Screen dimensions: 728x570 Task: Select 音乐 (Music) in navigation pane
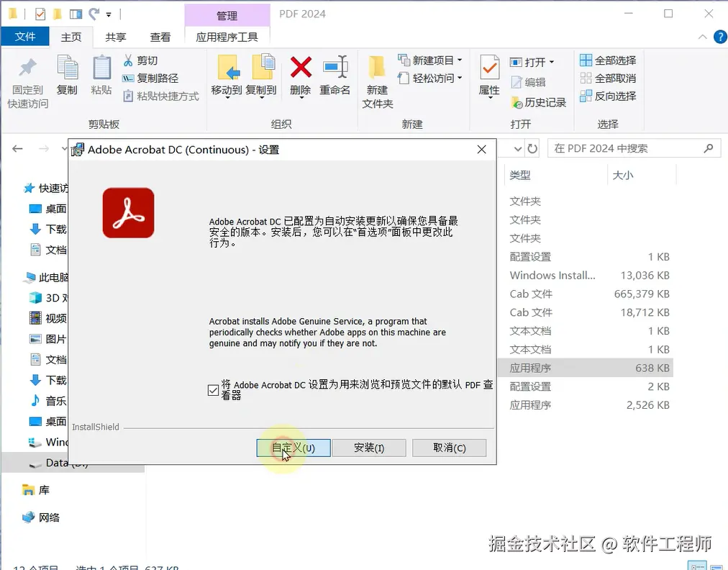(x=48, y=400)
